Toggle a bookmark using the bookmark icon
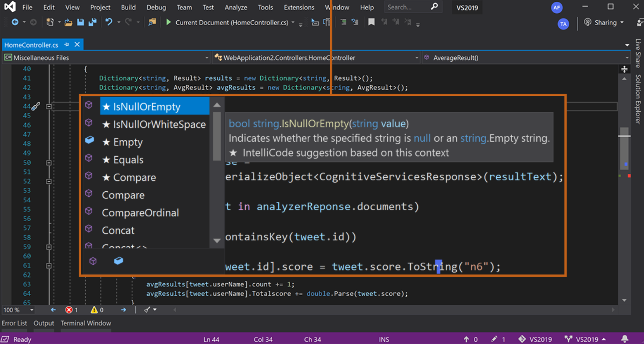644x344 pixels. click(371, 22)
